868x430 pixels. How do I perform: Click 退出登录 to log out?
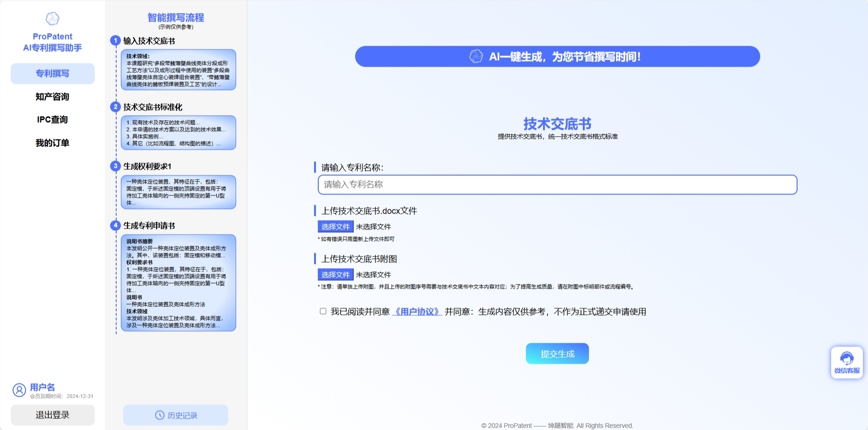click(52, 415)
